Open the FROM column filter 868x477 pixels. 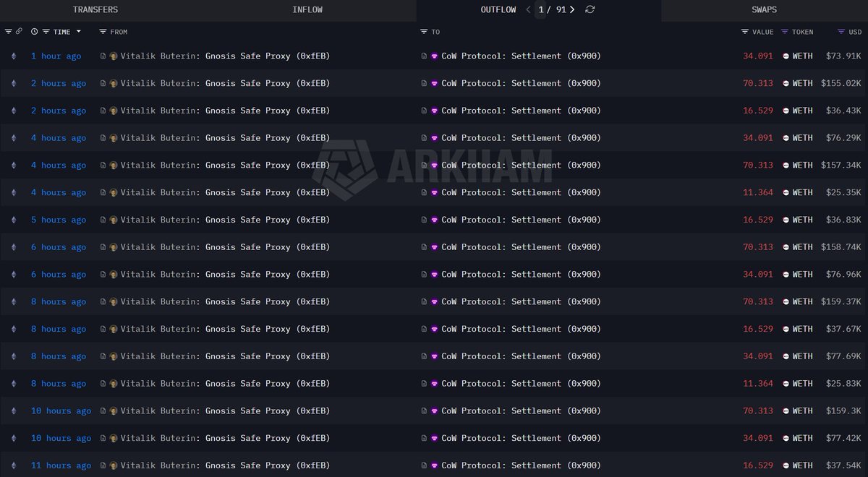(103, 32)
